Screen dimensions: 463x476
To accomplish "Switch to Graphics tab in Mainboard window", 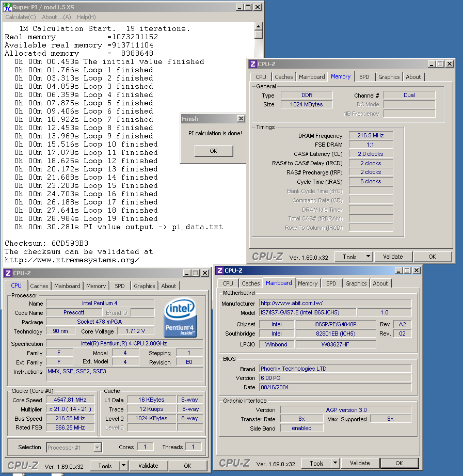I will [356, 283].
